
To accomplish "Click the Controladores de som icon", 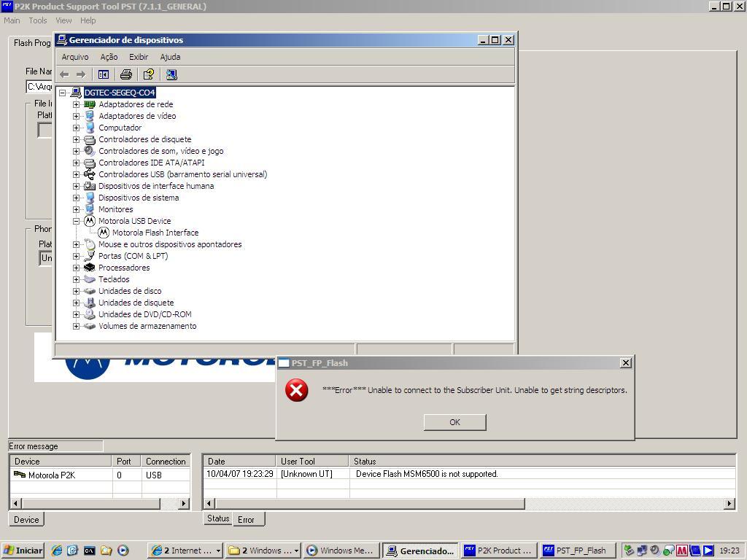I will pyautogui.click(x=90, y=151).
